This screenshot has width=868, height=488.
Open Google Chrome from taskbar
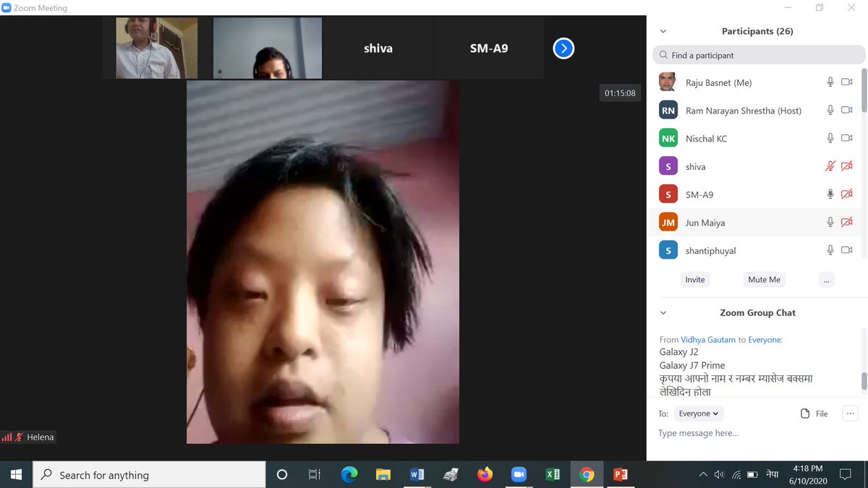point(587,474)
